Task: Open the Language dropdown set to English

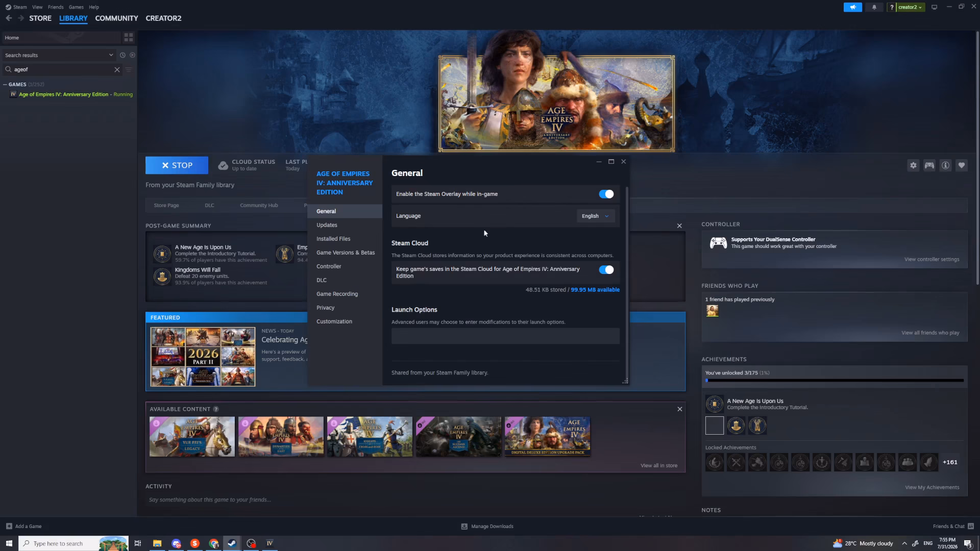Action: tap(596, 216)
